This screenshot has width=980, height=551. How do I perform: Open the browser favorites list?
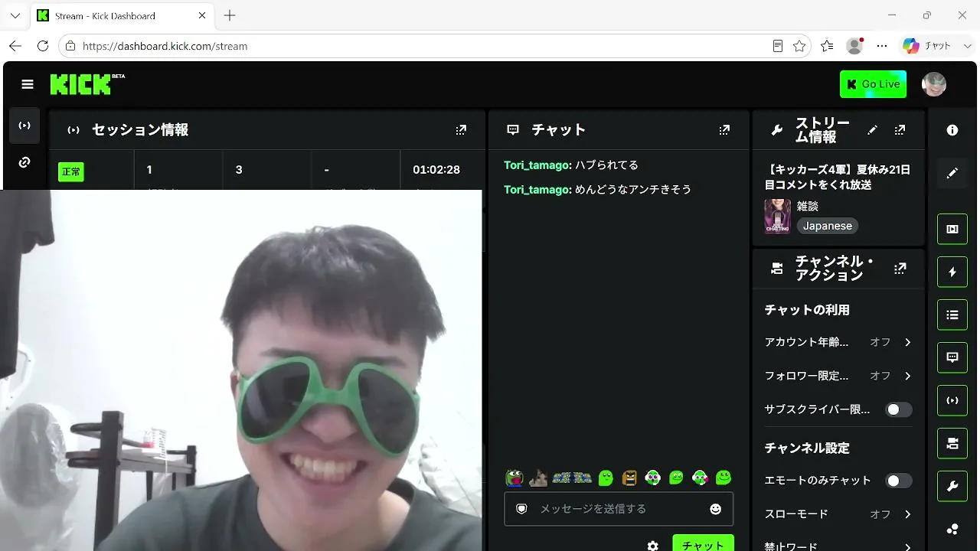point(827,46)
